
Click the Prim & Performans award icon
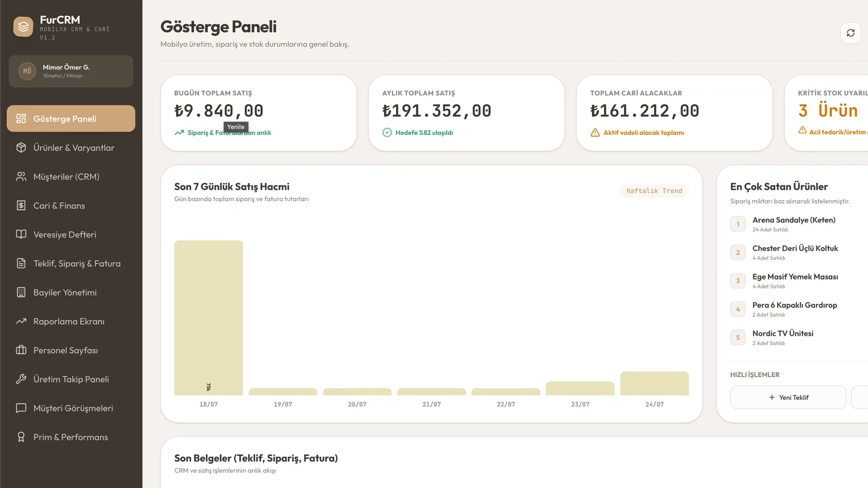[x=21, y=437]
